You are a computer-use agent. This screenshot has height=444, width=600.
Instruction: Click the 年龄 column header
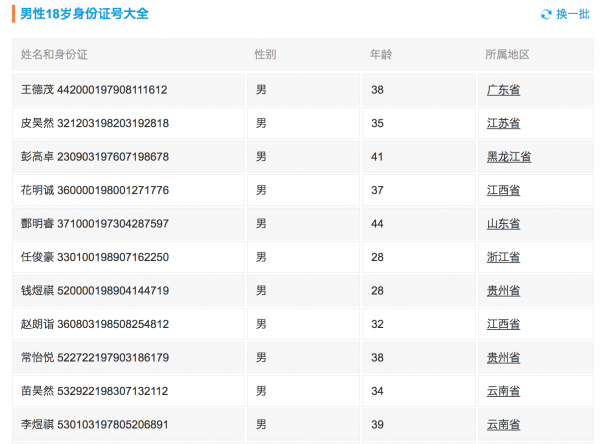(380, 54)
